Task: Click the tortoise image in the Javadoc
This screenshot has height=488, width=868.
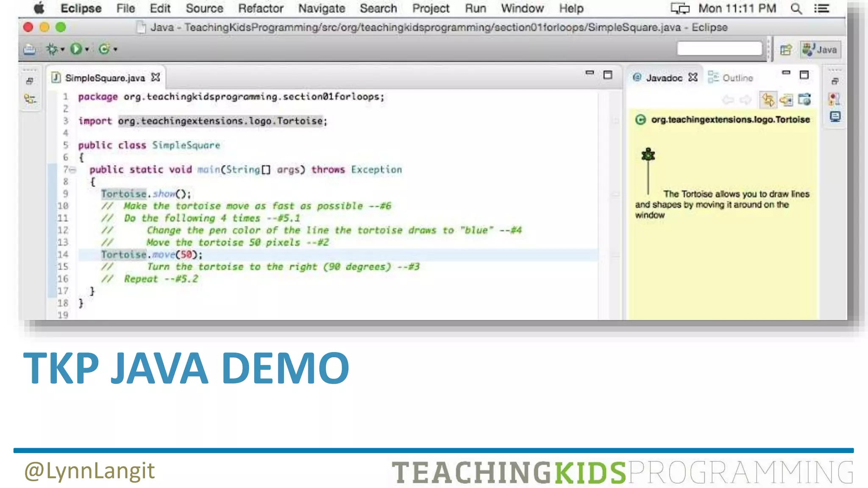Action: (648, 155)
